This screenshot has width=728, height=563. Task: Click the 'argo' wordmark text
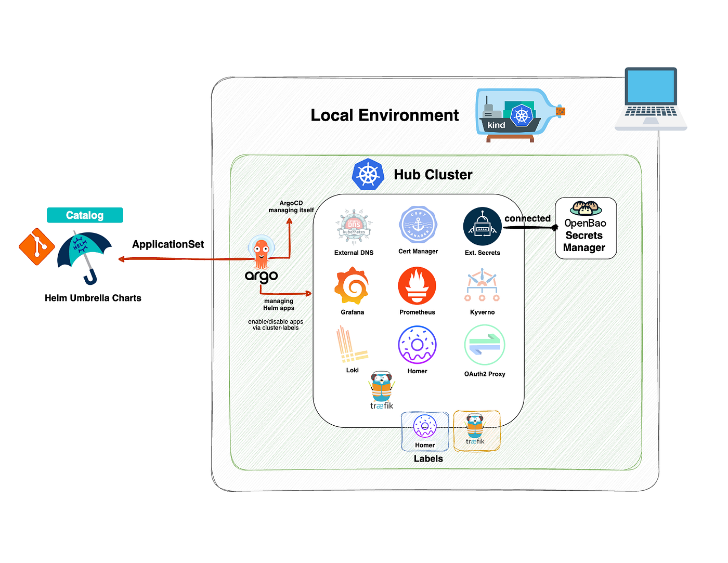click(262, 277)
